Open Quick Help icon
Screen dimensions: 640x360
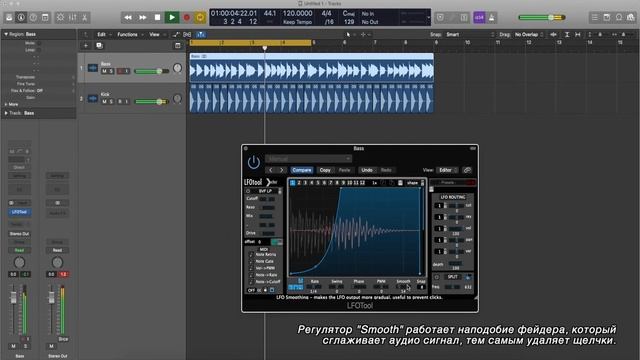click(x=33, y=18)
